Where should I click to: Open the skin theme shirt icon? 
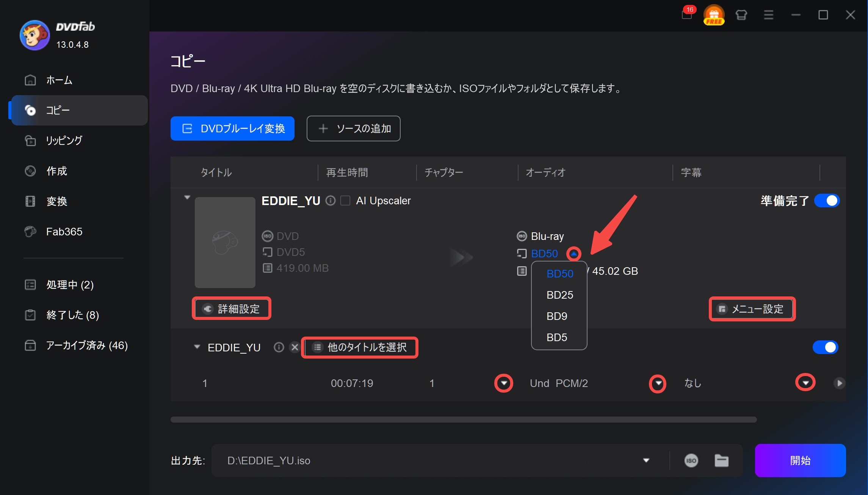point(741,15)
